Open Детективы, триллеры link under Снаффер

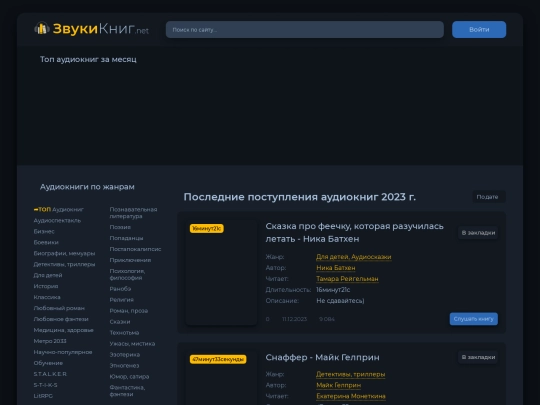tap(351, 374)
